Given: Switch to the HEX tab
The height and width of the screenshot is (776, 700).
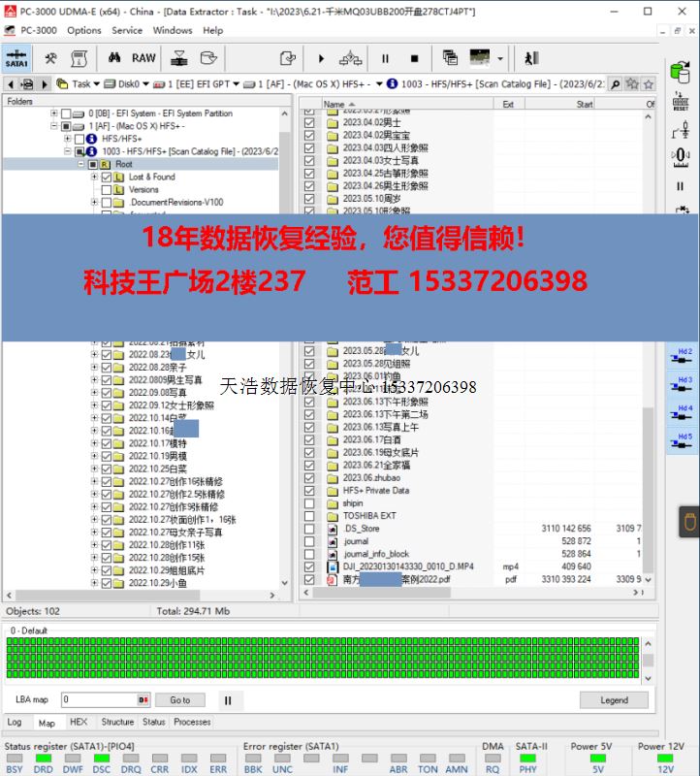Looking at the screenshot, I should (x=79, y=722).
